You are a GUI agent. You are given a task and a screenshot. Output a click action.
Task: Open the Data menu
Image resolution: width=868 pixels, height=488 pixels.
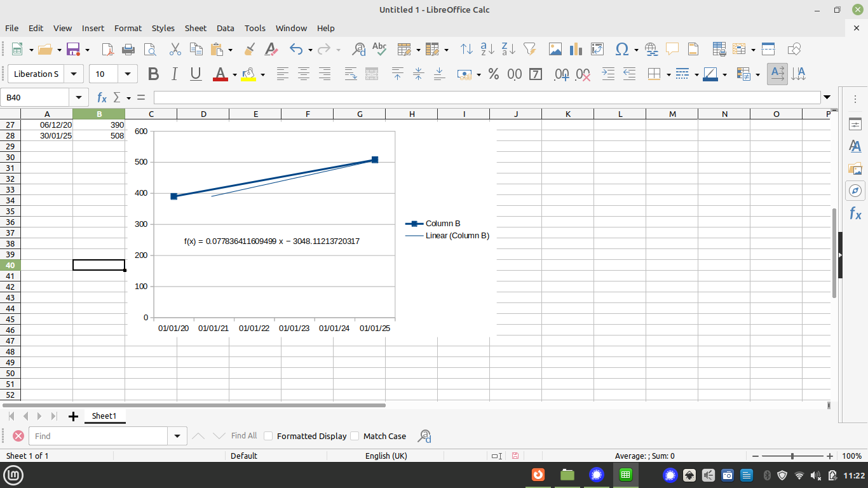click(x=225, y=28)
